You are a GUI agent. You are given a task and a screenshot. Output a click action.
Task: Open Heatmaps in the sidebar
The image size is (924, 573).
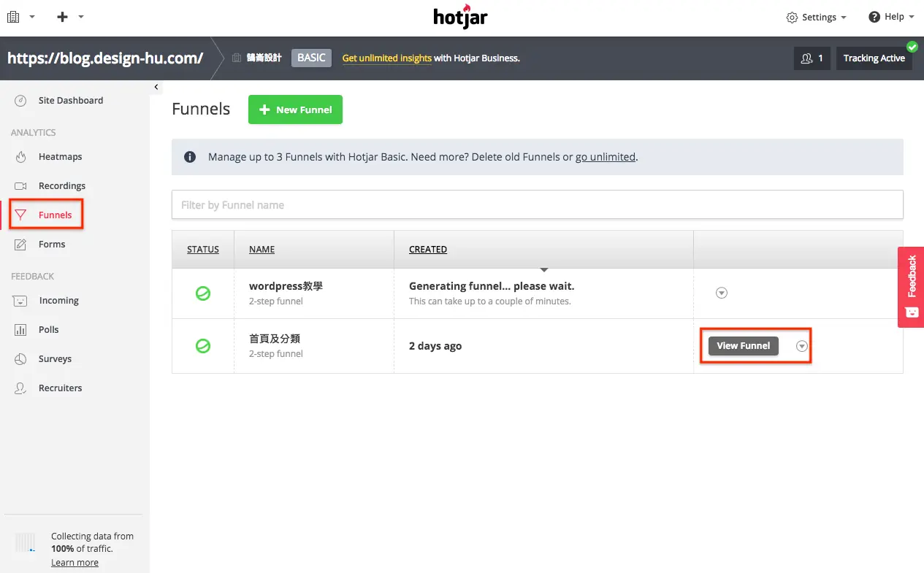click(60, 157)
